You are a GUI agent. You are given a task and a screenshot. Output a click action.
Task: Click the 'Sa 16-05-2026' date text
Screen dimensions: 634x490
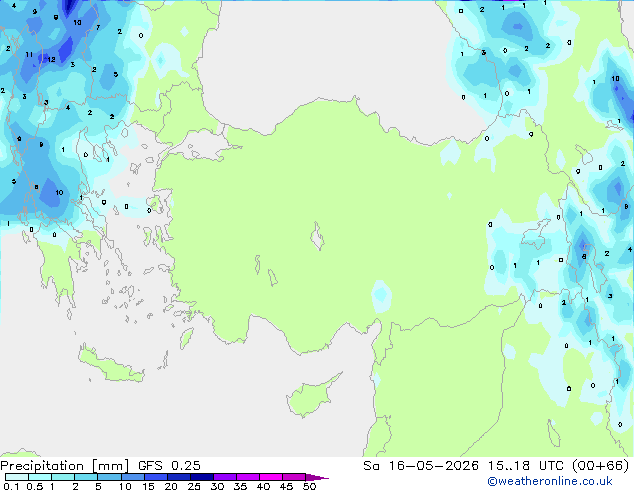pos(421,466)
